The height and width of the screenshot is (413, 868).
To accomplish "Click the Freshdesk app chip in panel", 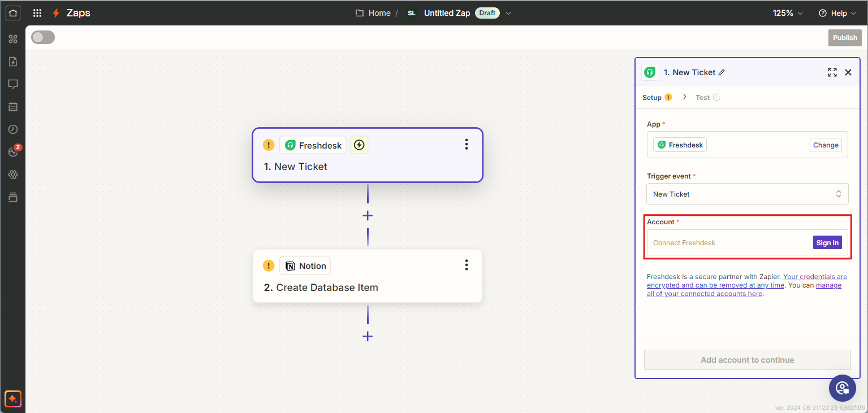I will [680, 145].
